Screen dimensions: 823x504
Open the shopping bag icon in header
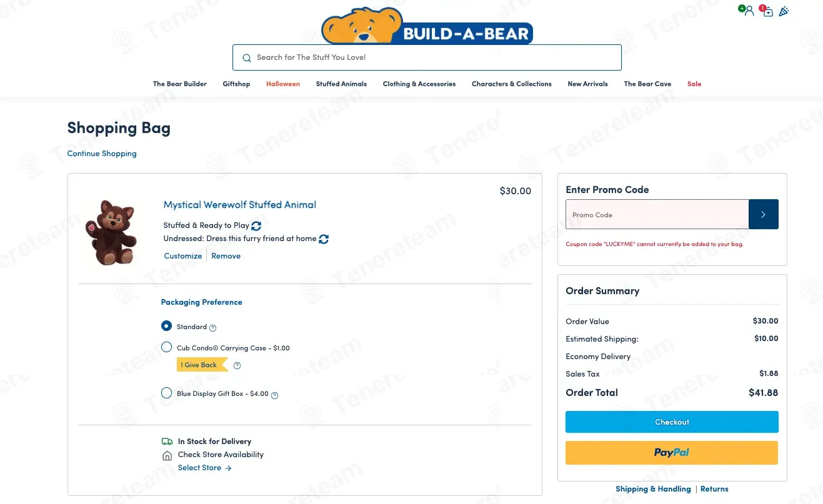pos(767,11)
